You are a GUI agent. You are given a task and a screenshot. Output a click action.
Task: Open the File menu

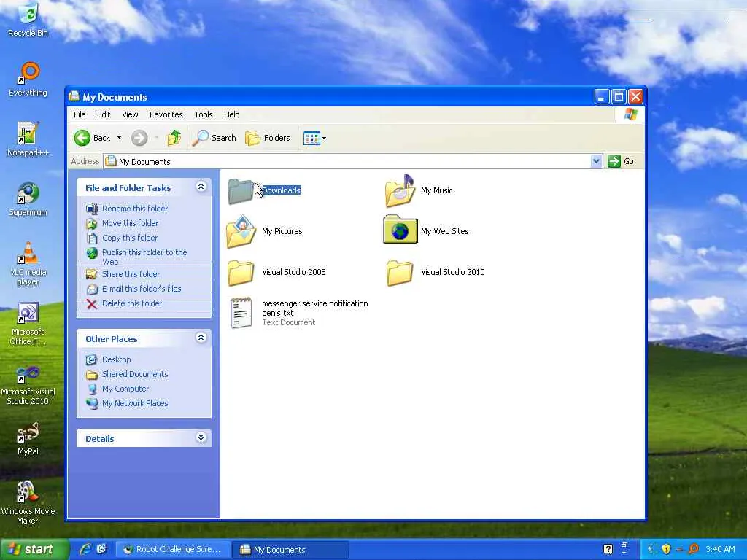click(80, 114)
